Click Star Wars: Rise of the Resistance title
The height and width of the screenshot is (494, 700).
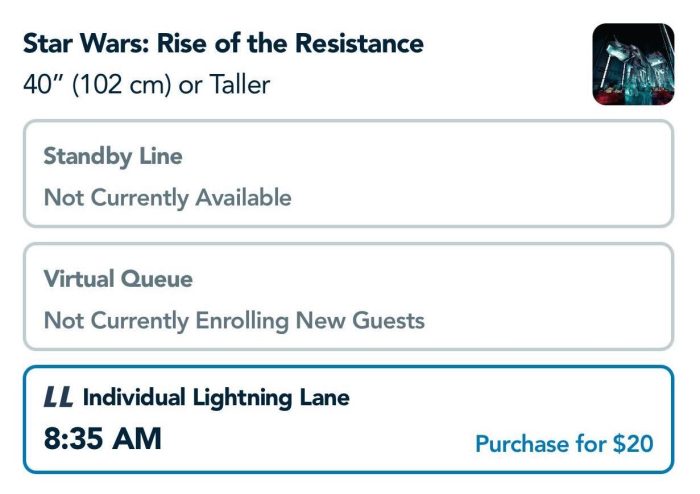pyautogui.click(x=223, y=43)
